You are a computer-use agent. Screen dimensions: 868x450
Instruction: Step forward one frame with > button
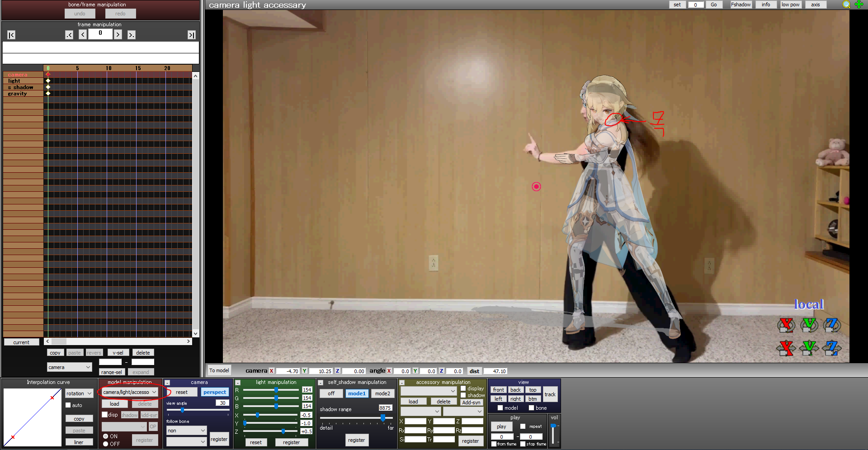pyautogui.click(x=118, y=35)
